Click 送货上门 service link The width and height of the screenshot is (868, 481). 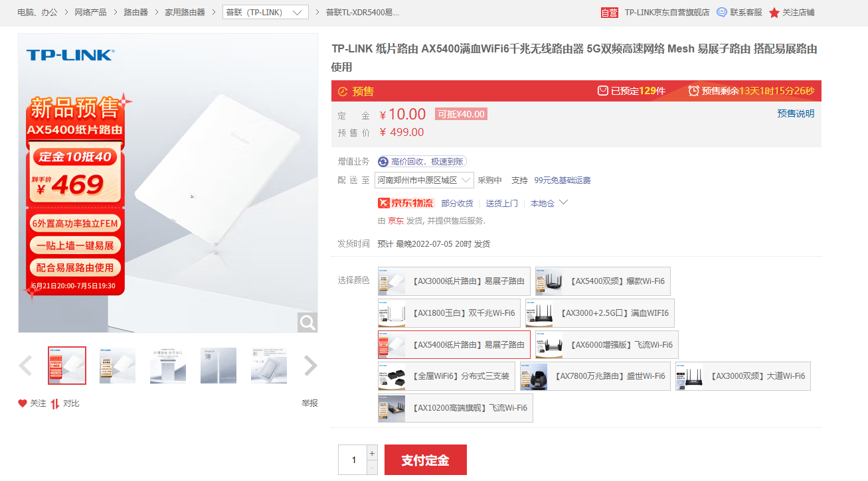click(501, 204)
